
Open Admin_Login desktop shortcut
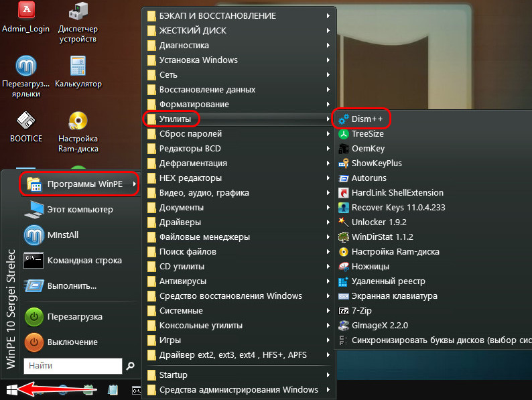(x=26, y=17)
